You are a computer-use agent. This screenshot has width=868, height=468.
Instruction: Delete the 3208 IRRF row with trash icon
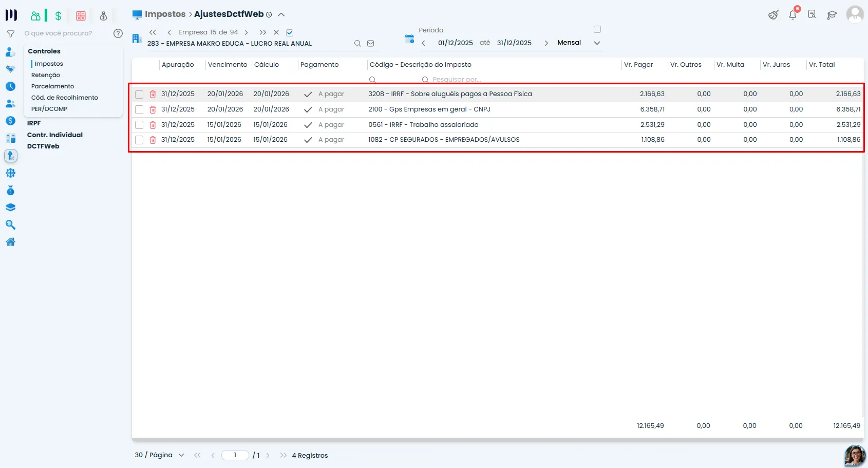153,95
